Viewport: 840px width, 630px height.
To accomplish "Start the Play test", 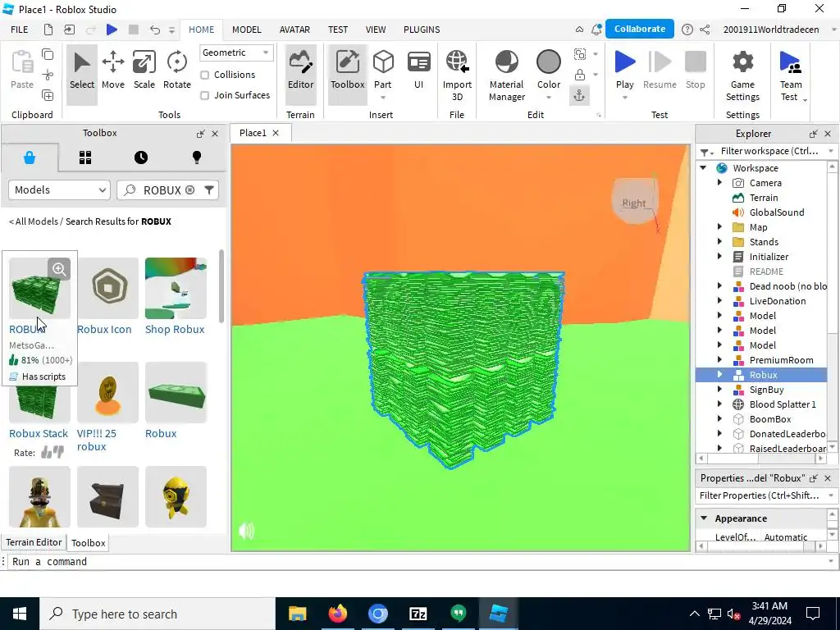I will point(624,69).
